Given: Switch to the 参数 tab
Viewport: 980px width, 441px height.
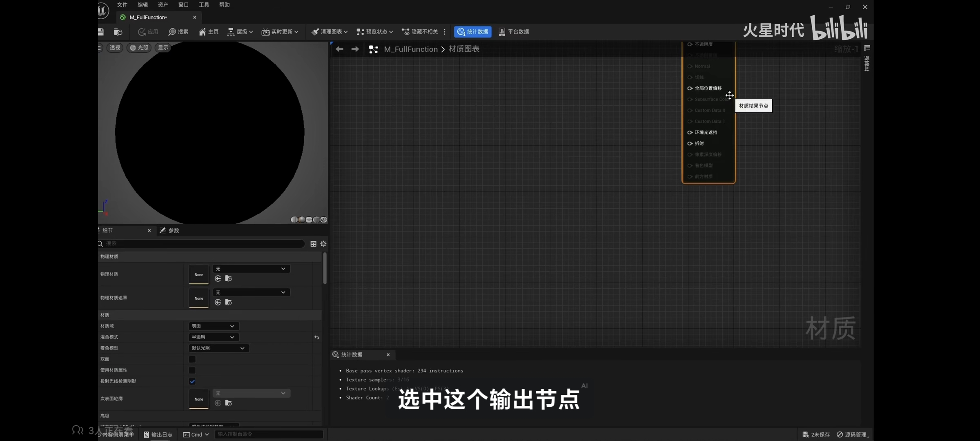Looking at the screenshot, I should pyautogui.click(x=170, y=231).
